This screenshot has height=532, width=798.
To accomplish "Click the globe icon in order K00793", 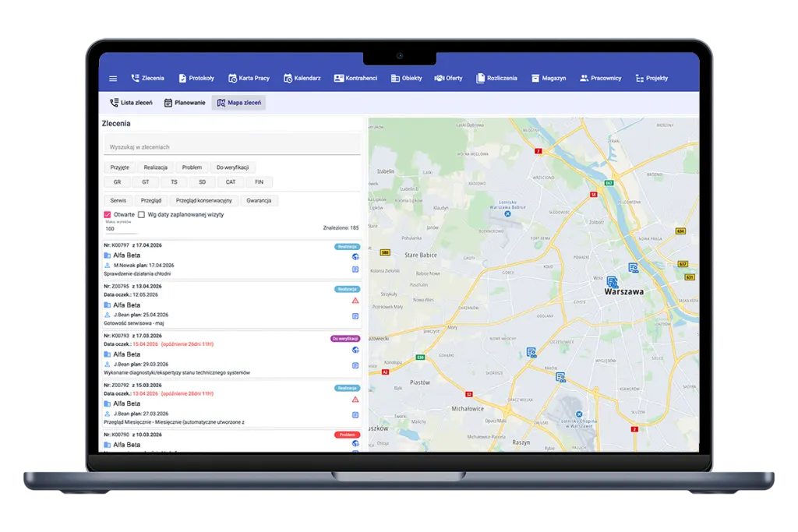I will (355, 350).
